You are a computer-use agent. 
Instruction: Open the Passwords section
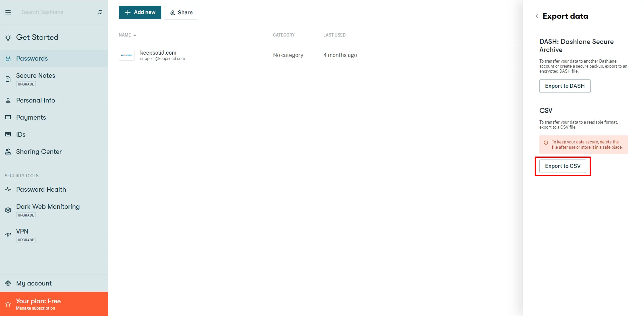32,59
